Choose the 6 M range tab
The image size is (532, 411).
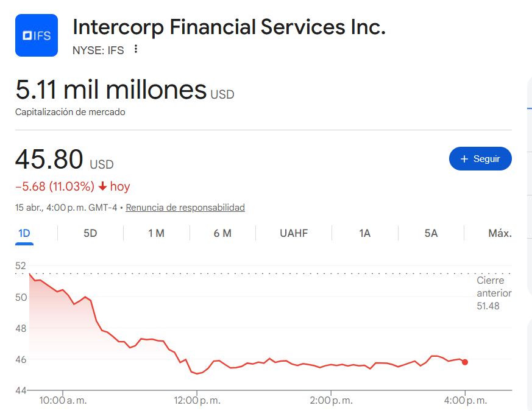[222, 233]
